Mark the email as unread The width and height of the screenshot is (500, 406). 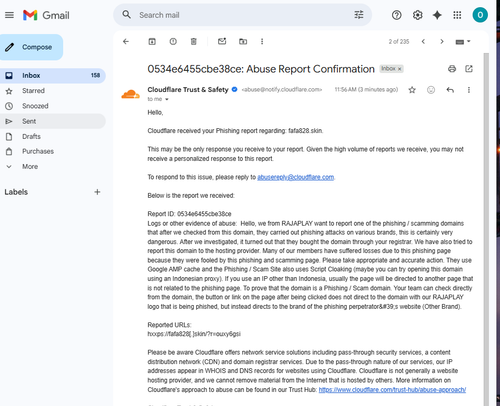tap(222, 41)
